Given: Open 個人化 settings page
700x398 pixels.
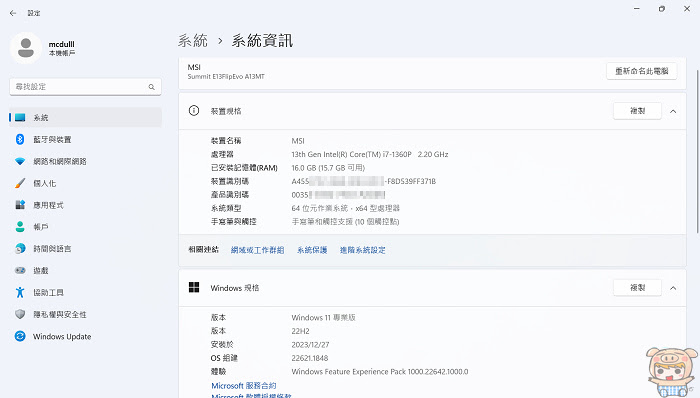Looking at the screenshot, I should [85, 183].
